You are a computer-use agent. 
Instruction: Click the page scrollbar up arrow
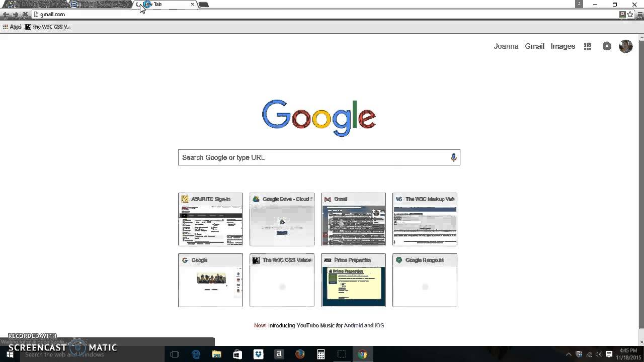coord(640,37)
